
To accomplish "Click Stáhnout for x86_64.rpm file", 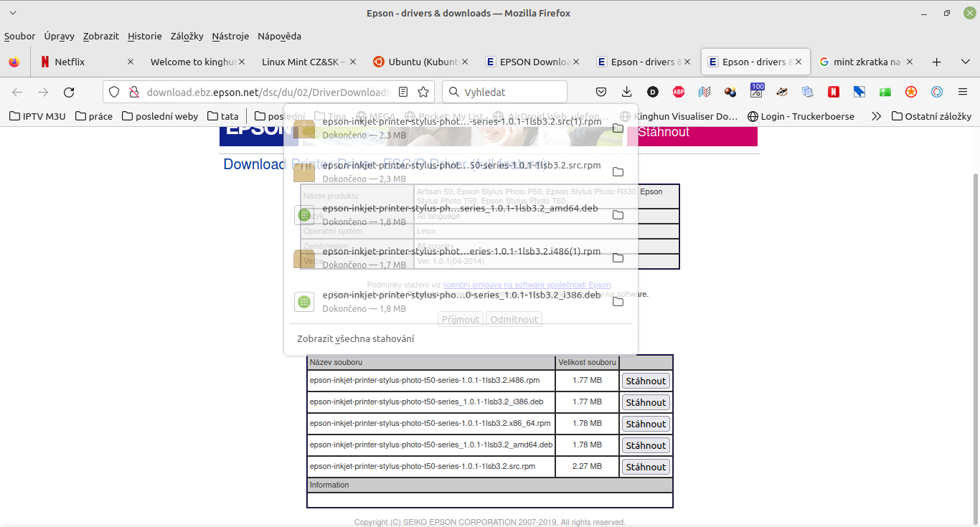I will (646, 424).
